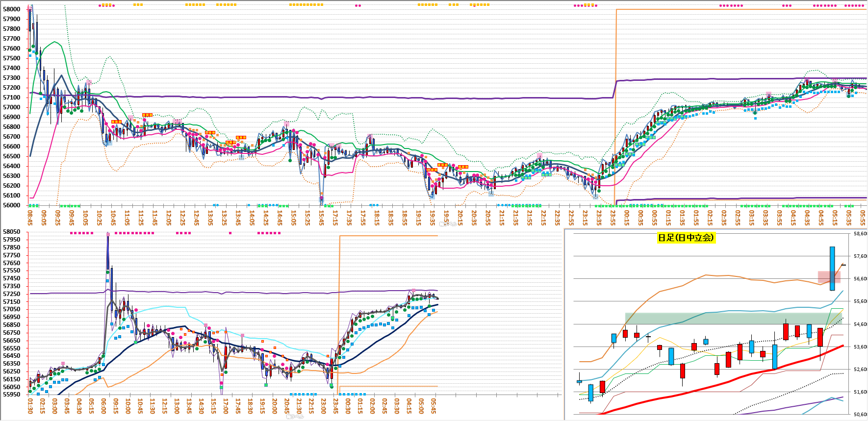Viewport: 868px width, 421px height.
Task: Click the 57100 price label on top chart
Action: coord(12,97)
